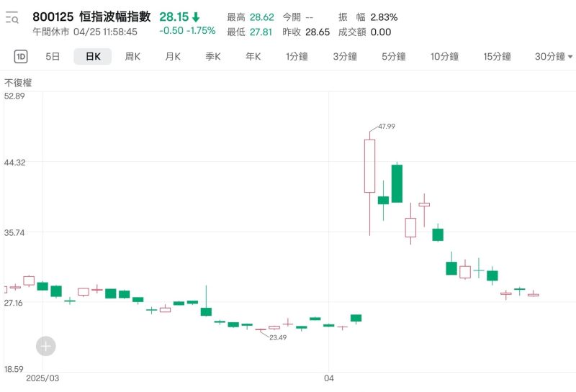Image resolution: width=576 pixels, height=392 pixels.
Task: Expand the 30分鐘 interval dropdown
Action: (554, 57)
